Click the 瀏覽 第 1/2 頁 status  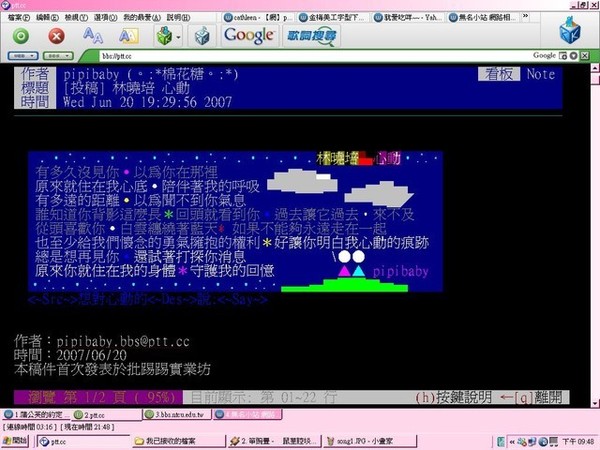point(98,397)
